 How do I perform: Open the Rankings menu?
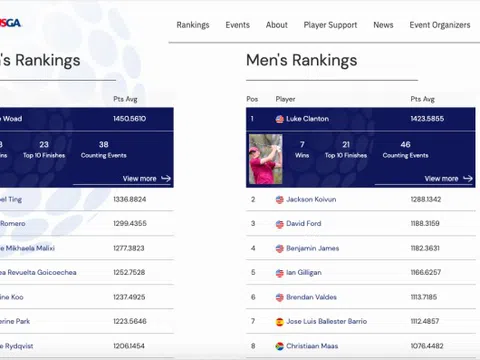coord(193,25)
